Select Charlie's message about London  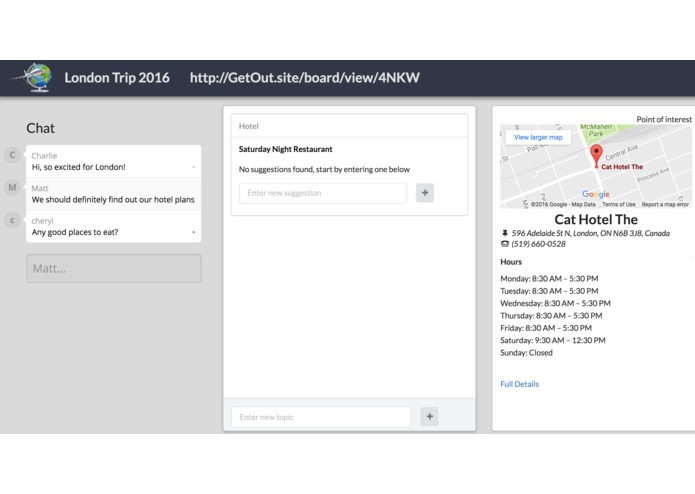point(113,161)
